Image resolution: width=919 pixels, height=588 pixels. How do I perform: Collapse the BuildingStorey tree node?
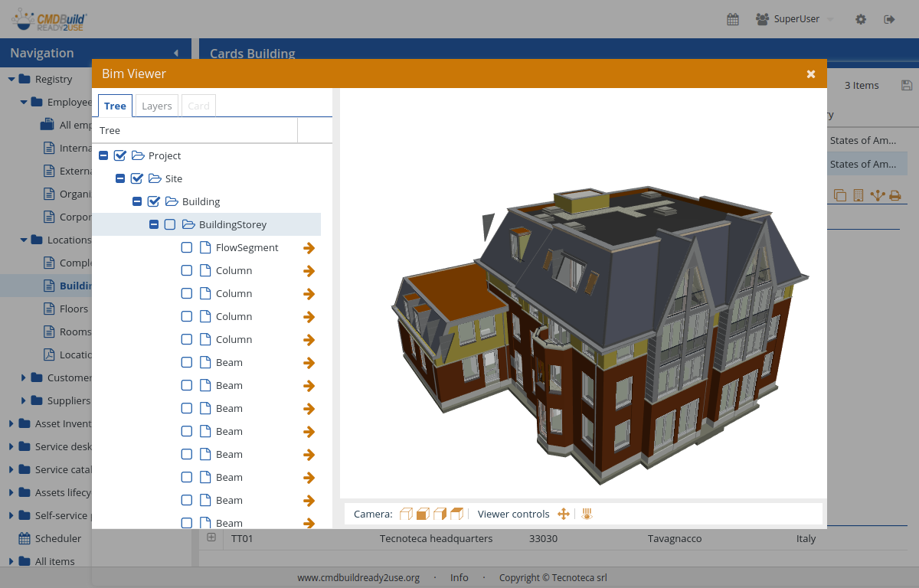(x=154, y=225)
